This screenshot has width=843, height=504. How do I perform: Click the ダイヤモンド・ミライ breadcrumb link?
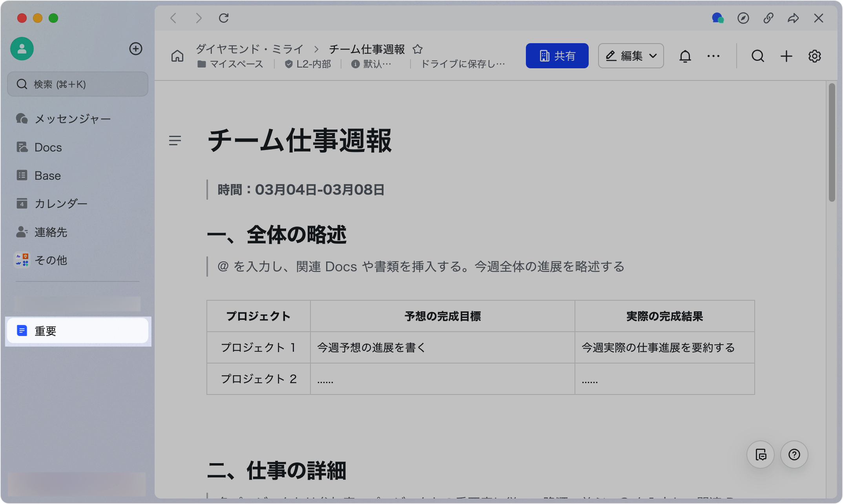click(x=250, y=49)
